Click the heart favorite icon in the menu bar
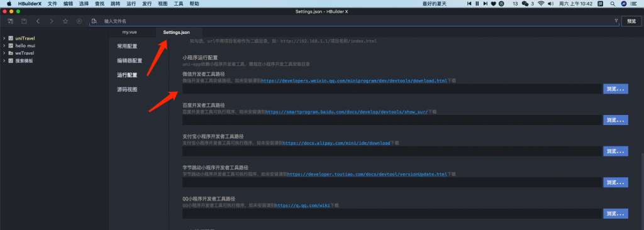Viewport: 644px width, 230px height. (x=494, y=3)
